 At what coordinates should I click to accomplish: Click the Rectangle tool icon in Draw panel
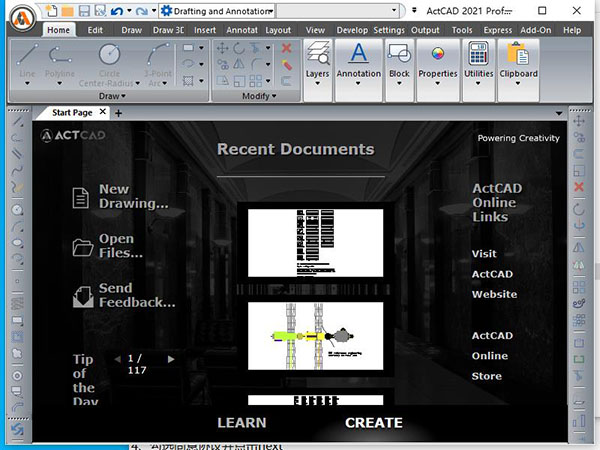(188, 48)
